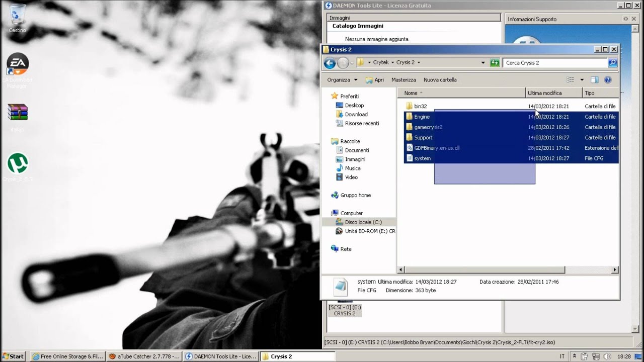
Task: Click the 18:28 taskbar clock
Action: (624, 356)
